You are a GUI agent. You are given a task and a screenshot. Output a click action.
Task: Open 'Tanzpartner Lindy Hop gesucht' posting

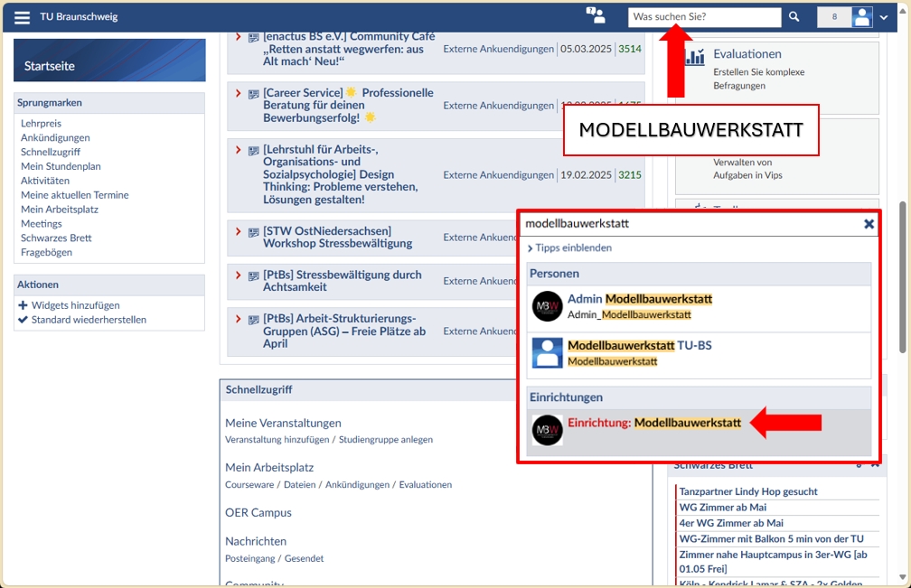[748, 491]
